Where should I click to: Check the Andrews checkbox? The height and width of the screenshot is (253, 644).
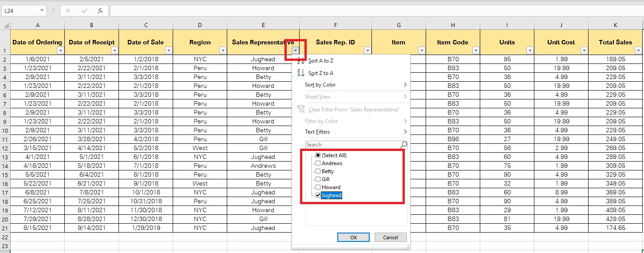tap(318, 163)
